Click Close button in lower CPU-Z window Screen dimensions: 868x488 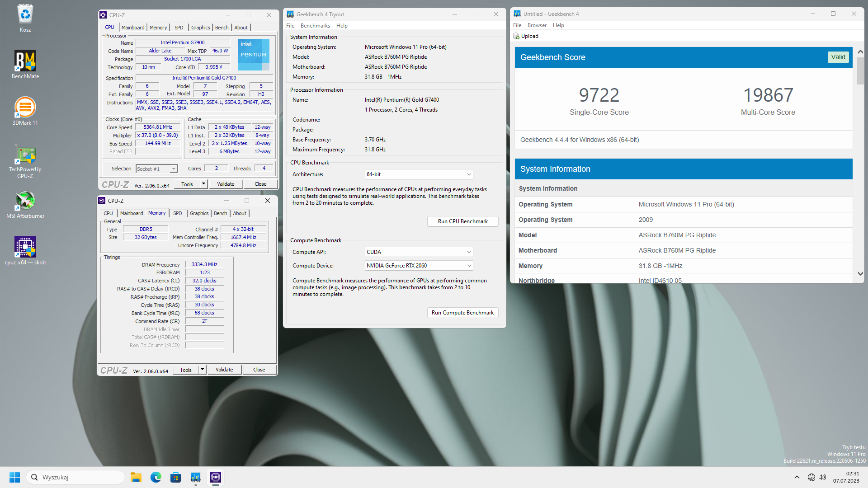click(x=259, y=370)
